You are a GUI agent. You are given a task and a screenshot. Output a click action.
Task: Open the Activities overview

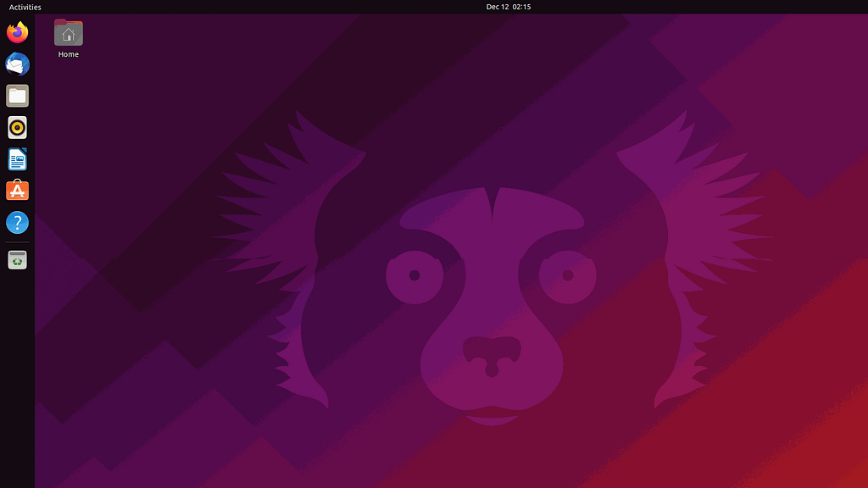pos(25,7)
